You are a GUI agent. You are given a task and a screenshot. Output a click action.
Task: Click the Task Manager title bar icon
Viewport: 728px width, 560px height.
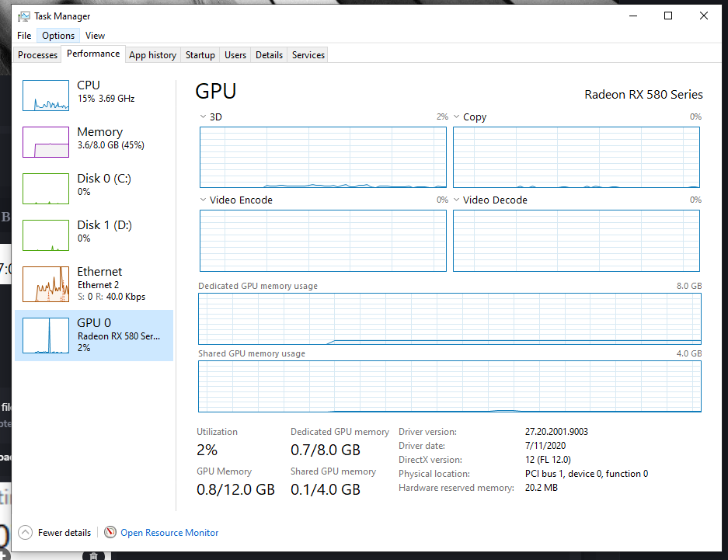(24, 16)
